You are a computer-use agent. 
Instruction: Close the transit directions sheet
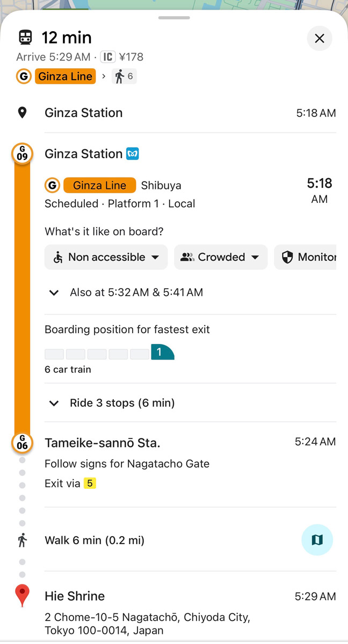(x=320, y=39)
